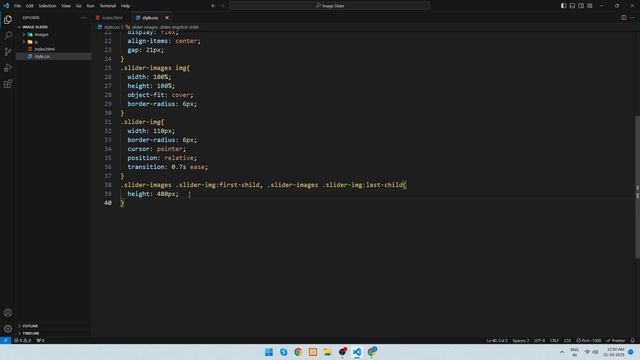The height and width of the screenshot is (360, 640).
Task: Open the Run menu
Action: pyautogui.click(x=90, y=6)
